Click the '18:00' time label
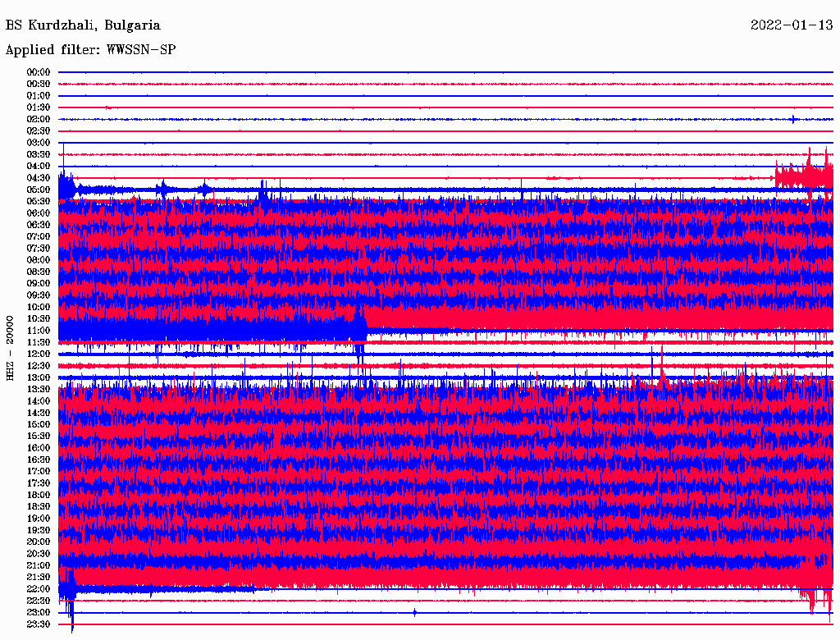 point(38,496)
